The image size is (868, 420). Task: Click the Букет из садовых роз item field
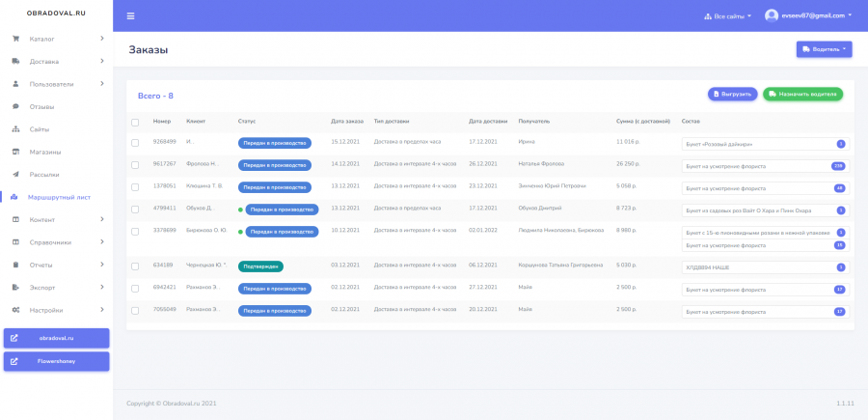766,210
